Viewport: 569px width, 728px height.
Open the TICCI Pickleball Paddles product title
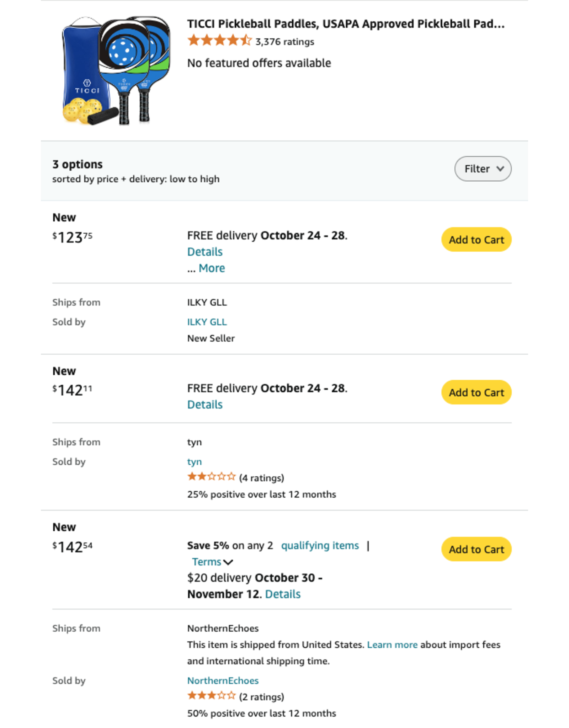(x=346, y=24)
